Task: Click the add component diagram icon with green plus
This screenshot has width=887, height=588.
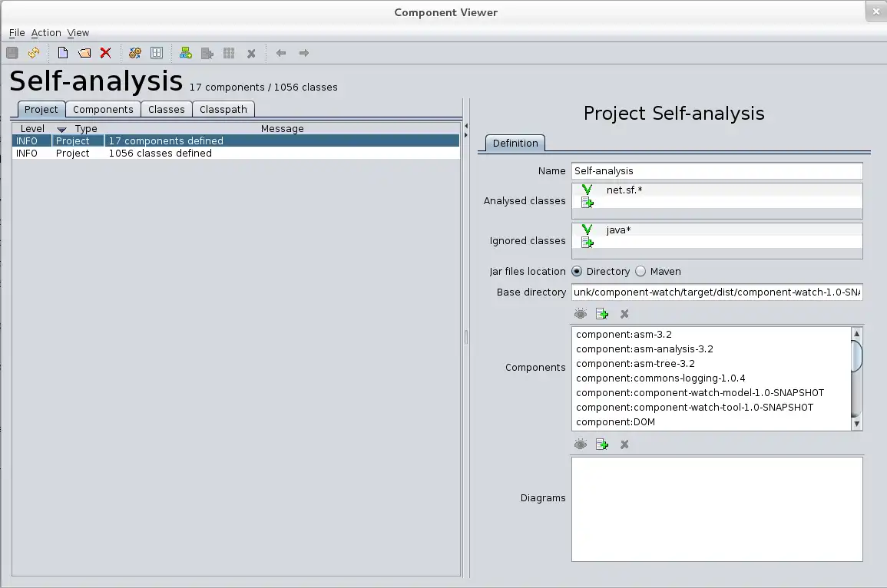Action: tap(186, 53)
